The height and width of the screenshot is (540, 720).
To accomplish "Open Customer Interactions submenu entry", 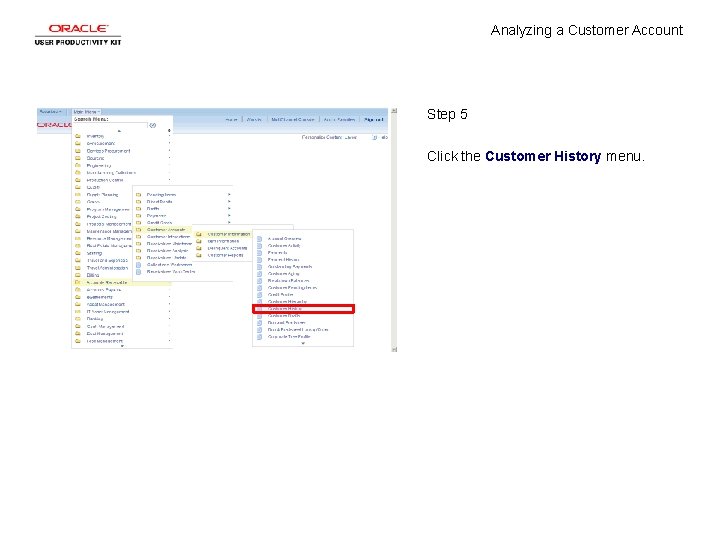I will pos(168,236).
